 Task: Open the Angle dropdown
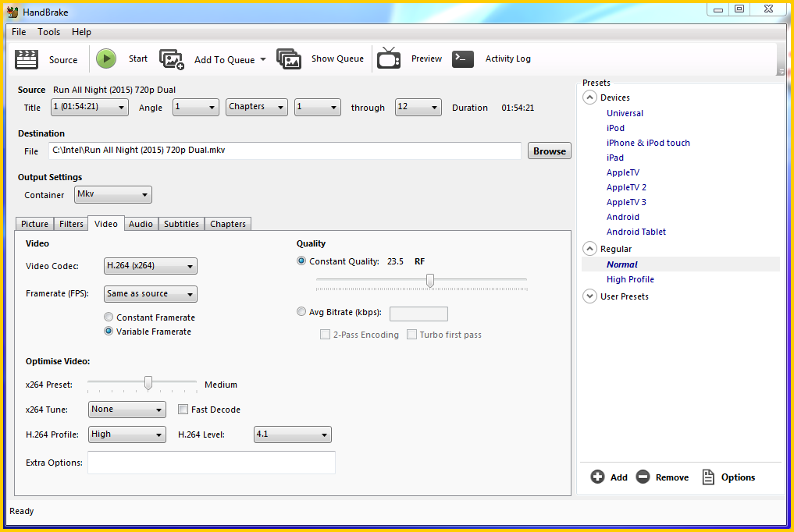[195, 107]
